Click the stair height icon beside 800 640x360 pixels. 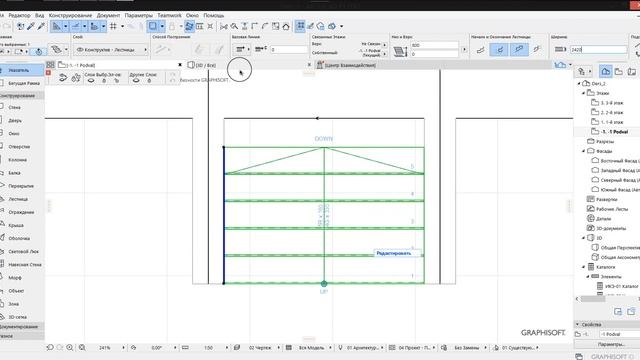click(x=400, y=51)
